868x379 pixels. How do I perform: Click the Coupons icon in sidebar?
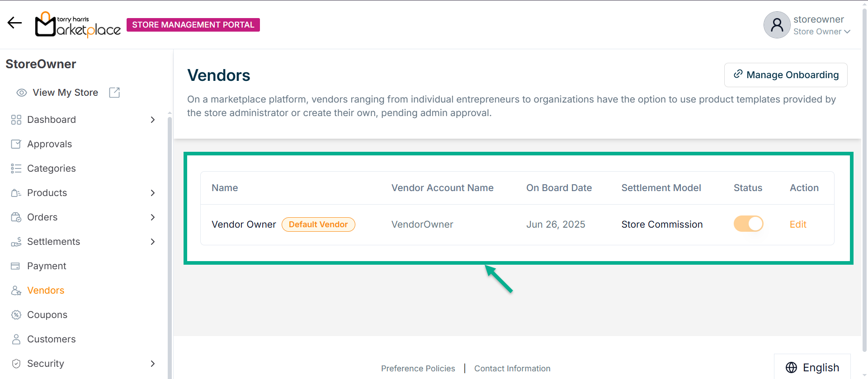16,315
